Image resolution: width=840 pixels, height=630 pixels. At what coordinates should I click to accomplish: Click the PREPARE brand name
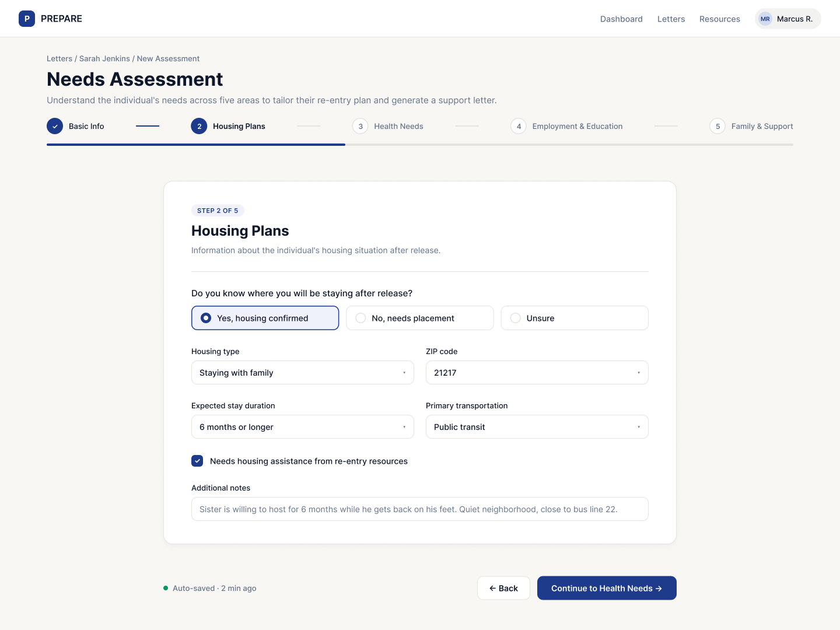(x=61, y=19)
